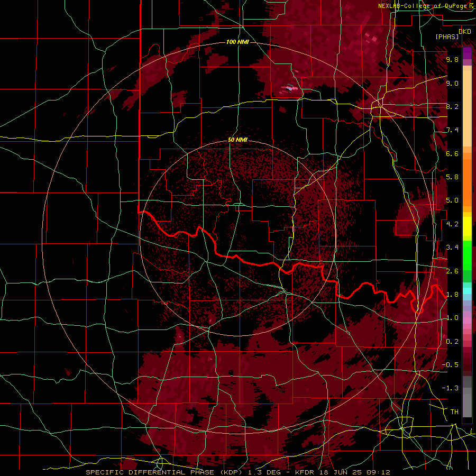This screenshot has width=476, height=476.
Task: Click the "50 NMI" range ring label
Action: (237, 140)
